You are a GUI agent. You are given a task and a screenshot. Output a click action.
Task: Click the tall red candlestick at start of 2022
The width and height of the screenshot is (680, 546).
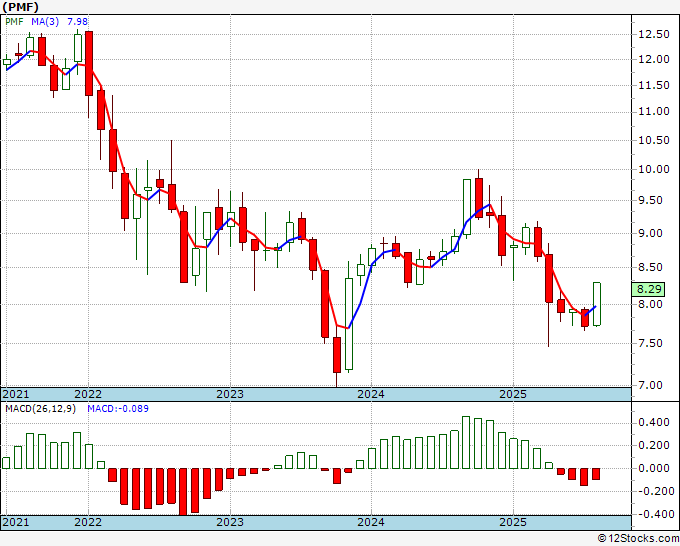pos(89,63)
